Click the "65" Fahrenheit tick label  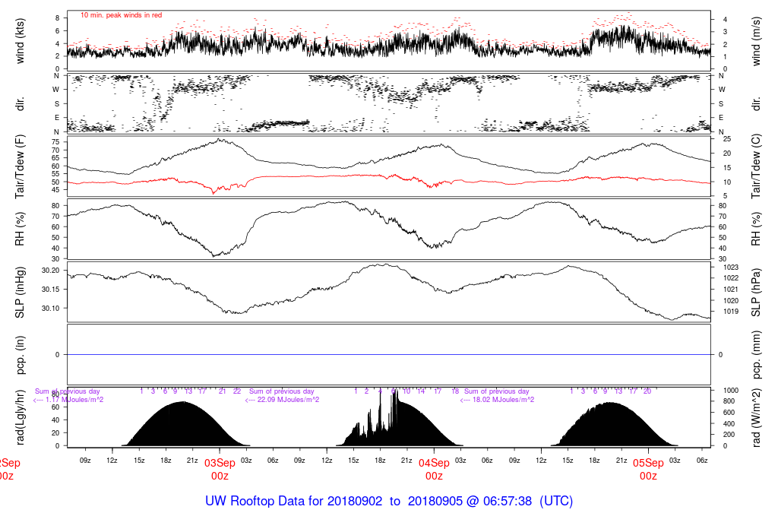point(55,158)
